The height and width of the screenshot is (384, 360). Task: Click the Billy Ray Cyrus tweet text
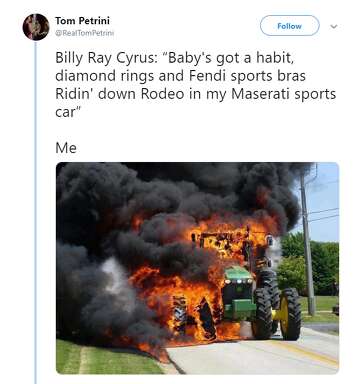(196, 85)
